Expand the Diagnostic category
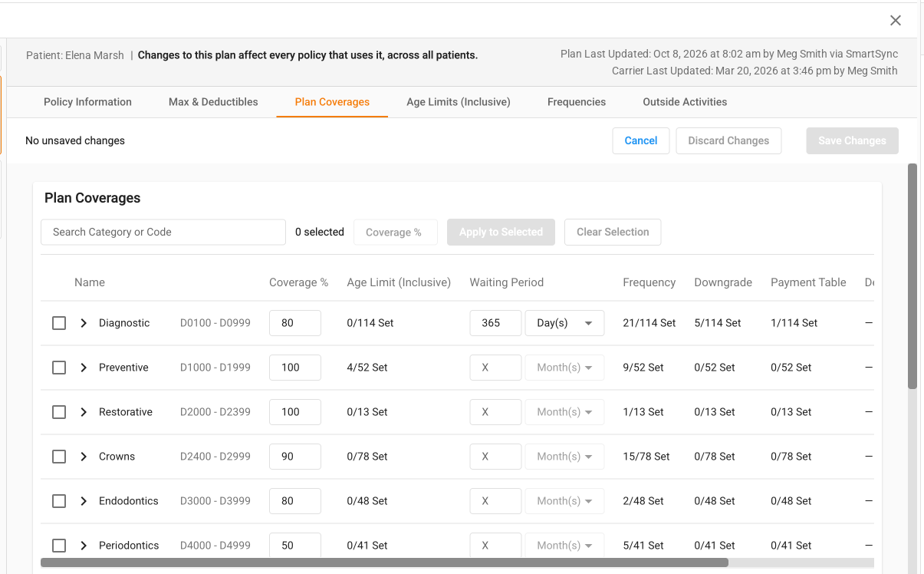Viewport: 924px width, 574px height. (84, 323)
